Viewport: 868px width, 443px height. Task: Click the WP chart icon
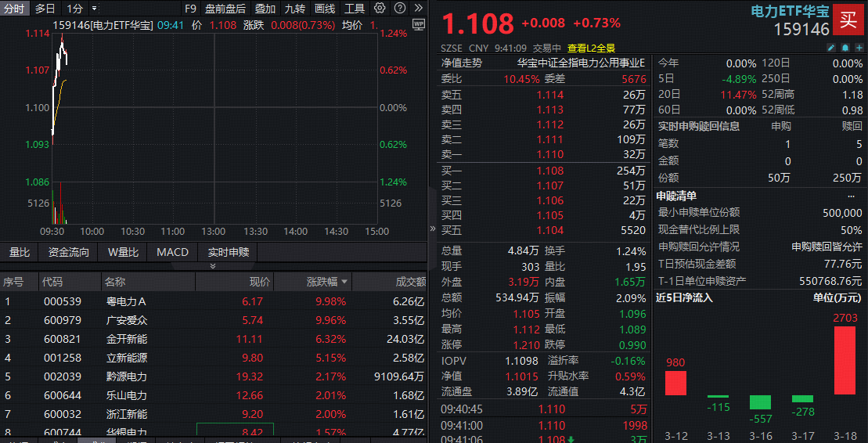[x=418, y=24]
